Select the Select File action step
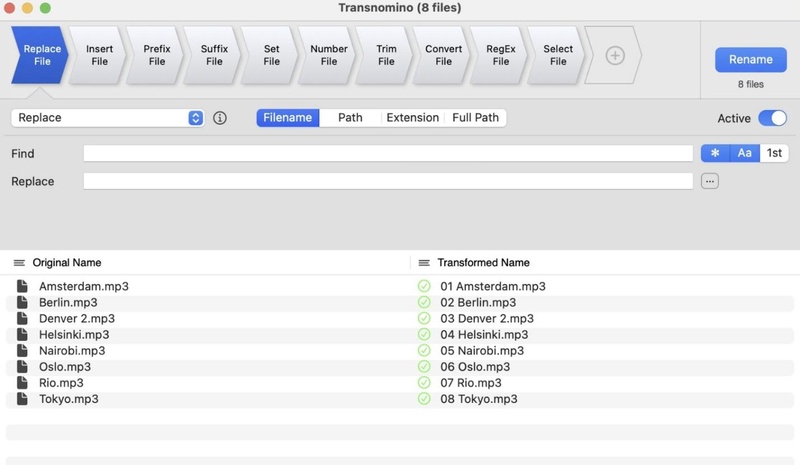Screen dimensions: 800x465 point(558,55)
